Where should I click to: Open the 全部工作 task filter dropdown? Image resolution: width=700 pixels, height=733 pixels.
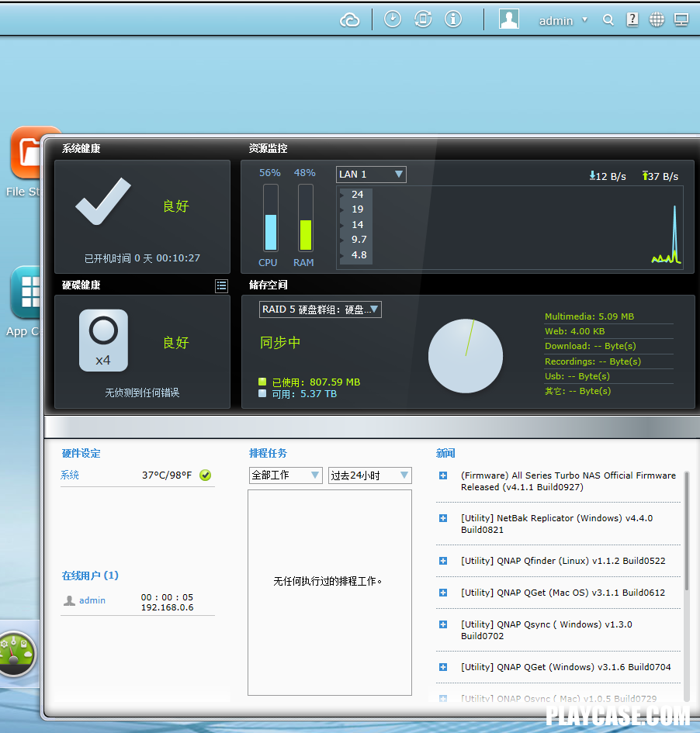click(x=286, y=475)
